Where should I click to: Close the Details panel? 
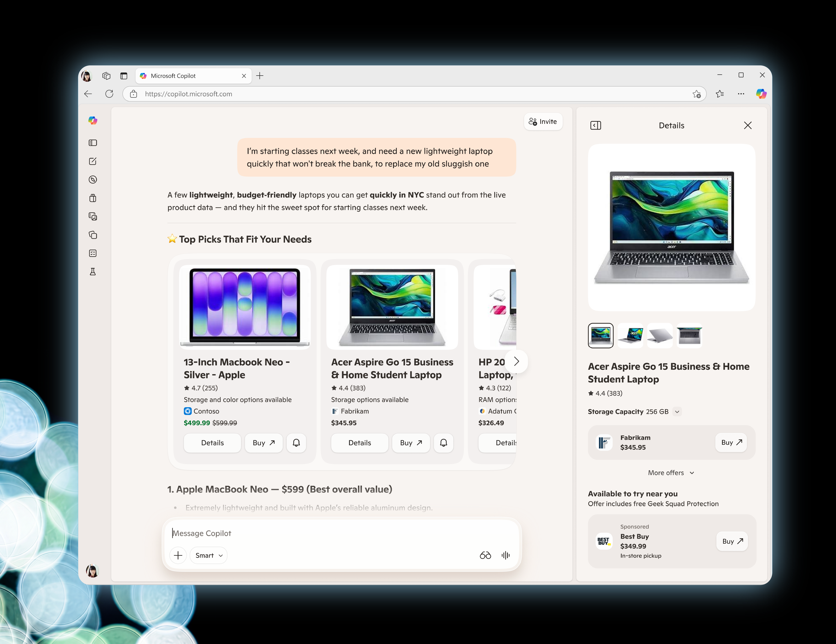[x=748, y=125]
